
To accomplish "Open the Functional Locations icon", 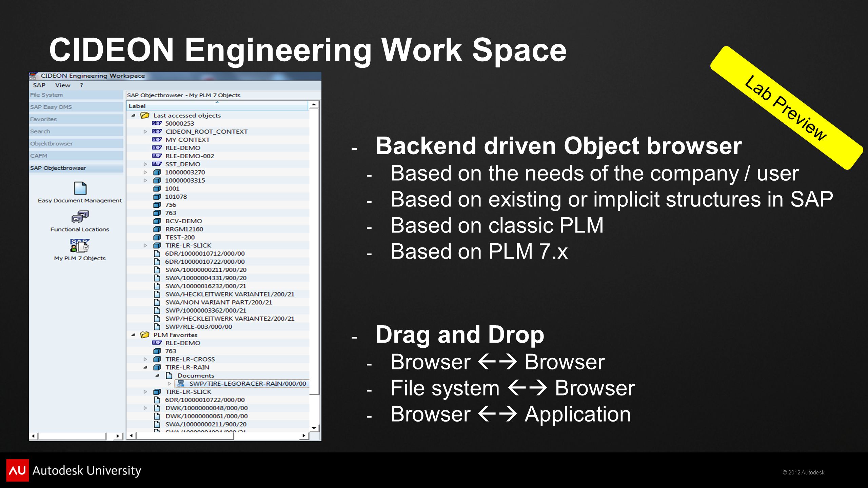I will 80,217.
